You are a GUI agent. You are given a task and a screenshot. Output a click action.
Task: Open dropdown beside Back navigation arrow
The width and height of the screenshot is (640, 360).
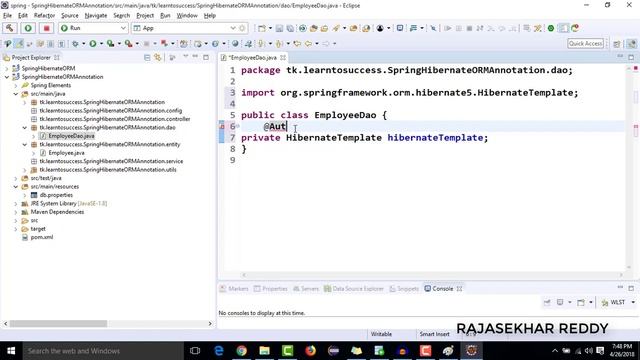pos(317,44)
